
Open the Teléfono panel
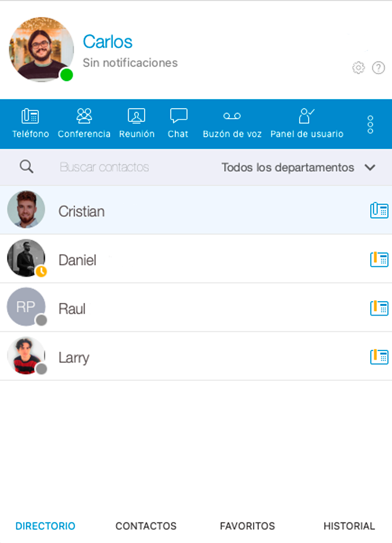coord(30,123)
